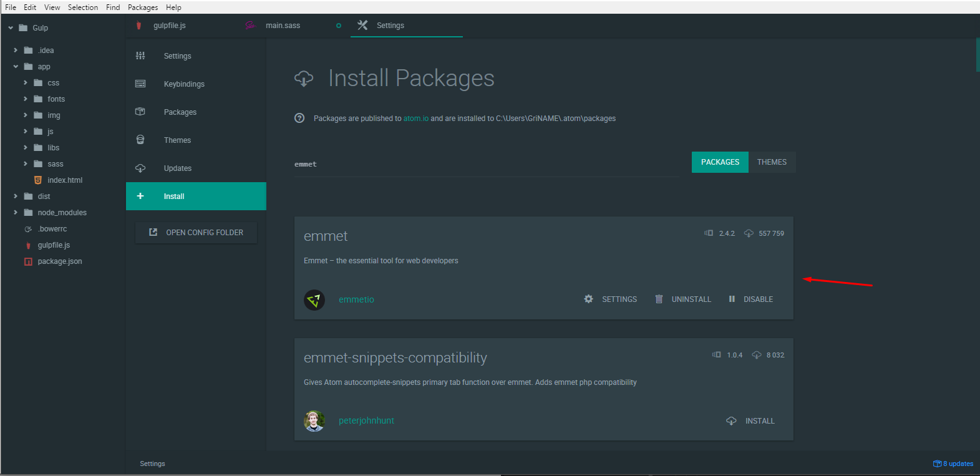This screenshot has height=476, width=980.
Task: Expand the fonts folder
Action: pos(26,99)
